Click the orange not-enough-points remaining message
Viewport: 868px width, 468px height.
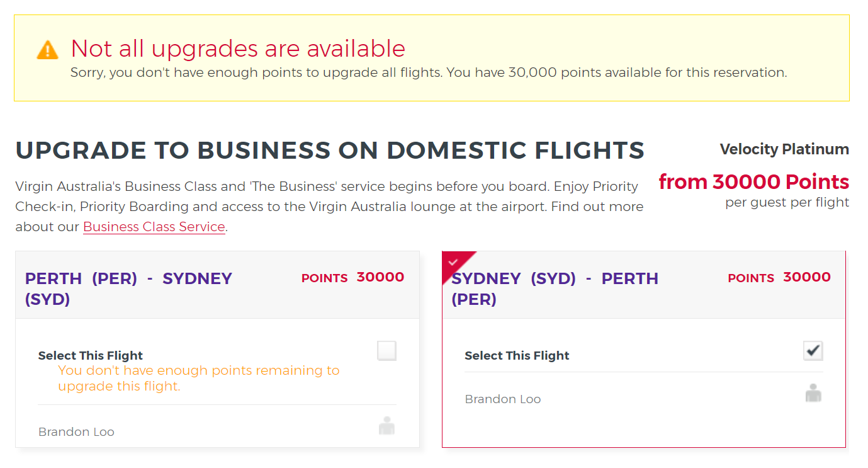tap(198, 379)
